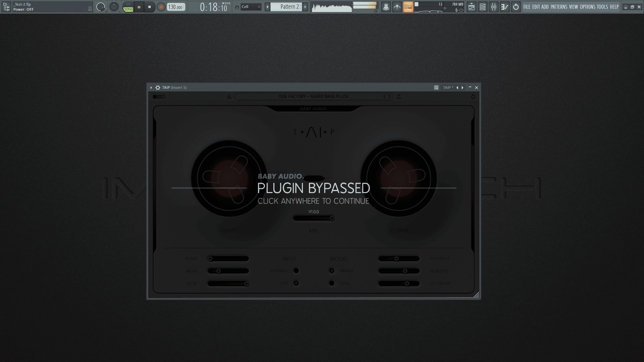This screenshot has height=362, width=644.
Task: Click the _Test-2.flp hint panel
Action: [x=53, y=7]
